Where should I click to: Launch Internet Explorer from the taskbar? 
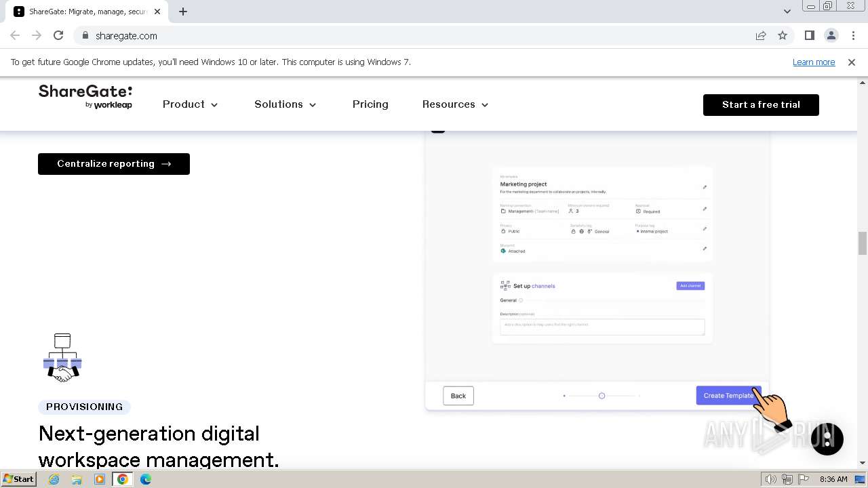click(x=54, y=479)
